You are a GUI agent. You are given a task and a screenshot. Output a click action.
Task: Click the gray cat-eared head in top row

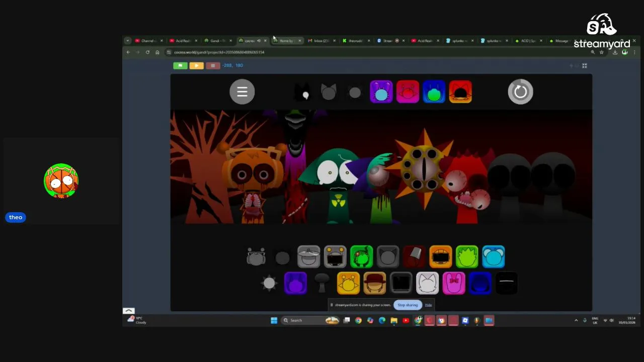(x=329, y=92)
